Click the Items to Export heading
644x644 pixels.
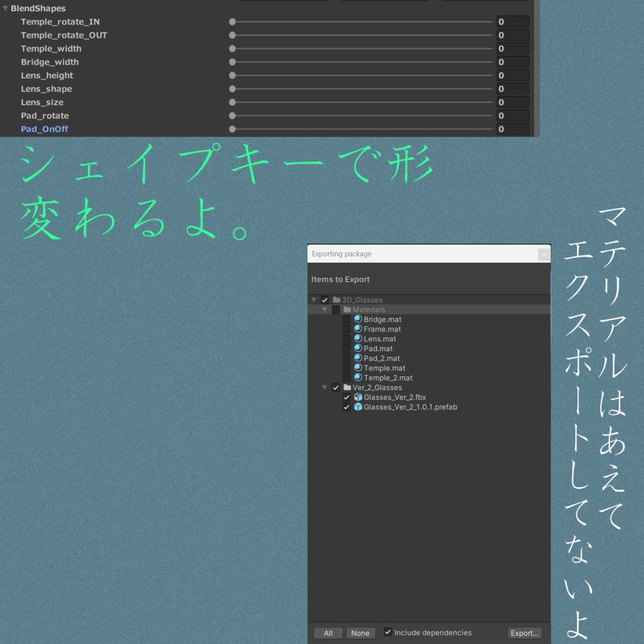340,279
